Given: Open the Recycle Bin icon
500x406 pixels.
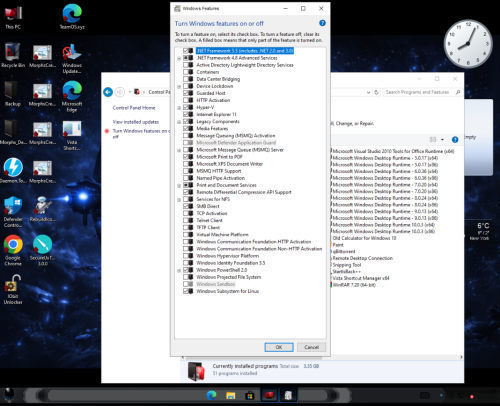Looking at the screenshot, I should (13, 55).
